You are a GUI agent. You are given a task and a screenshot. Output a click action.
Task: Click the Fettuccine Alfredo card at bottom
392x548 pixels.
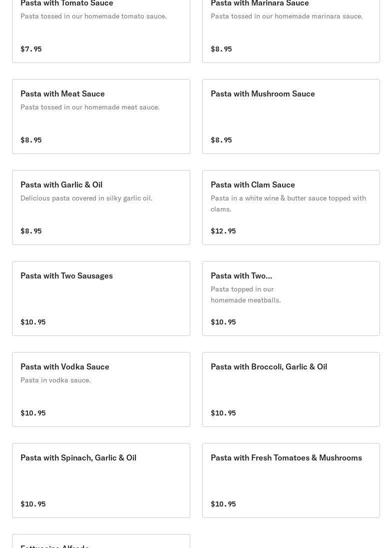101,542
